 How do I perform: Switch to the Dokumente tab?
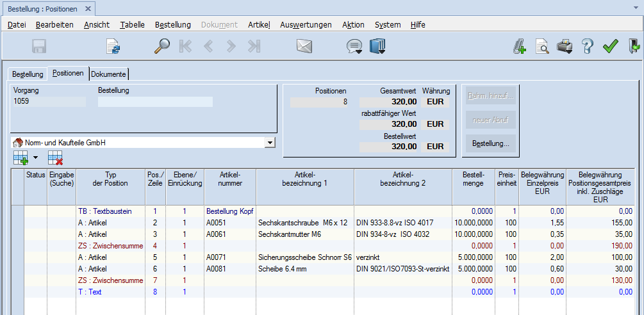tap(108, 74)
